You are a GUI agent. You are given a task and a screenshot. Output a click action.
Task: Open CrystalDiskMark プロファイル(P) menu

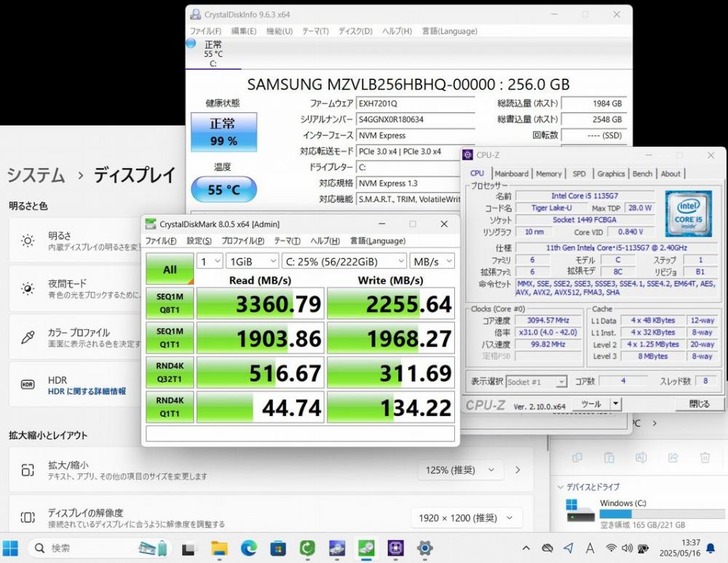pyautogui.click(x=243, y=240)
